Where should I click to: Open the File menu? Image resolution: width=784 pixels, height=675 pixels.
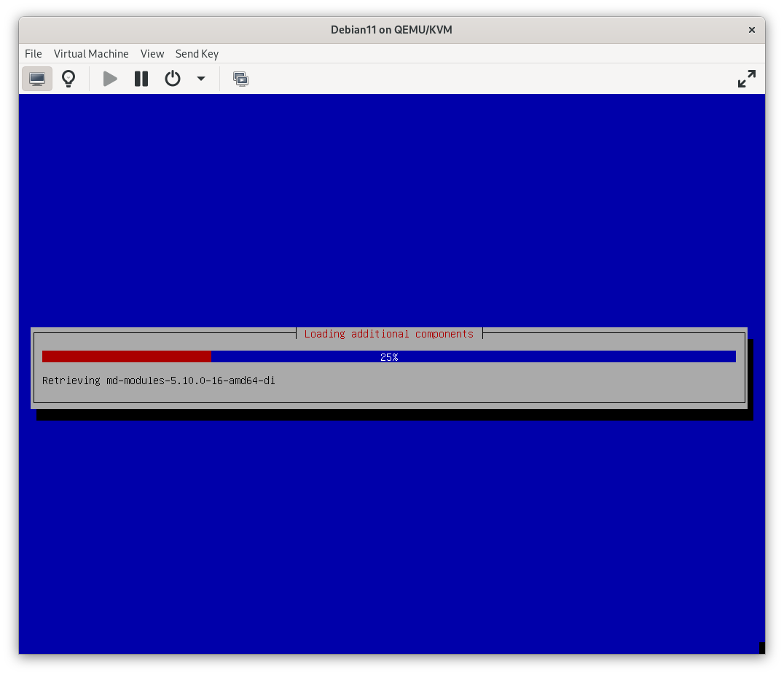coord(33,53)
